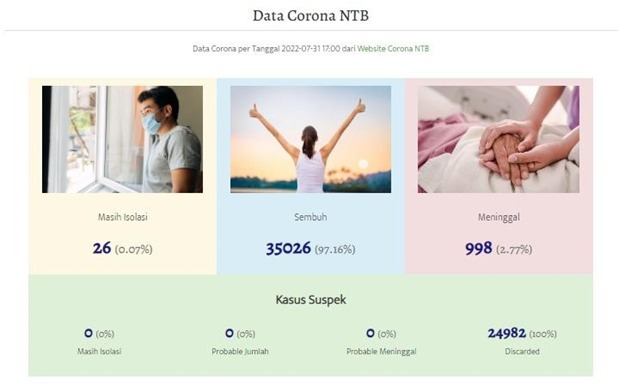The width and height of the screenshot is (619, 386).
Task: Click the Data Corona NTB heading
Action: coord(311,15)
